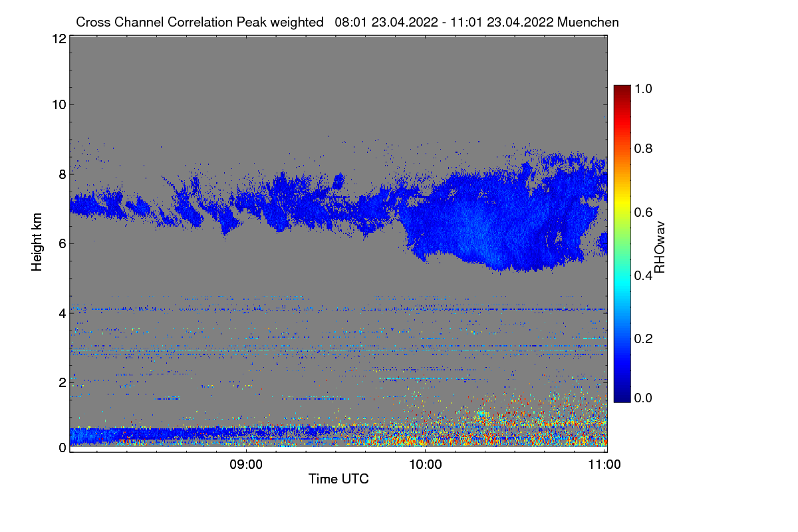
Task: Click the height tick label '6'
Action: pyautogui.click(x=62, y=243)
